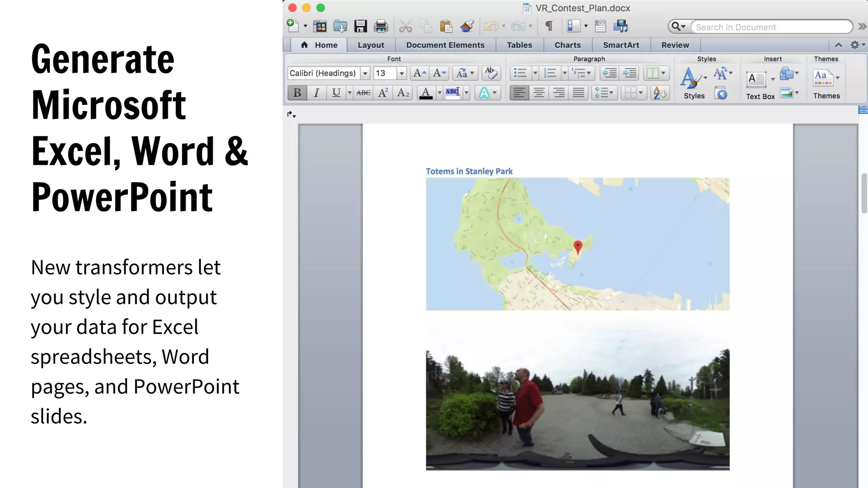Decrease font size with A down
The image size is (868, 488).
pyautogui.click(x=440, y=73)
